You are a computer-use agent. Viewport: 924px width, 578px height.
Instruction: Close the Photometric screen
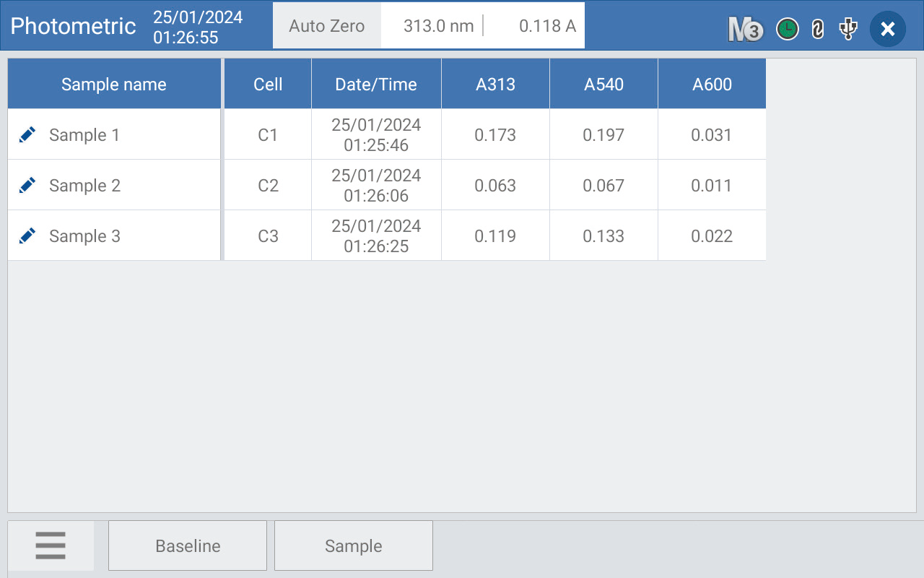click(888, 29)
